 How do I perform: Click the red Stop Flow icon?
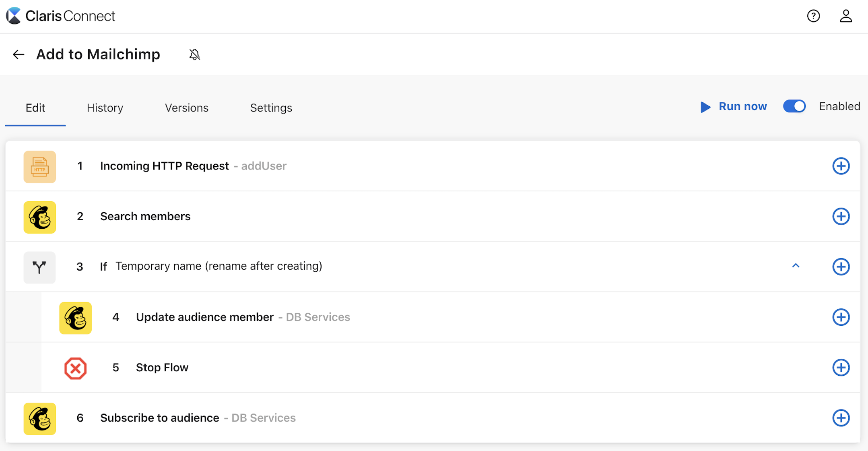click(75, 368)
